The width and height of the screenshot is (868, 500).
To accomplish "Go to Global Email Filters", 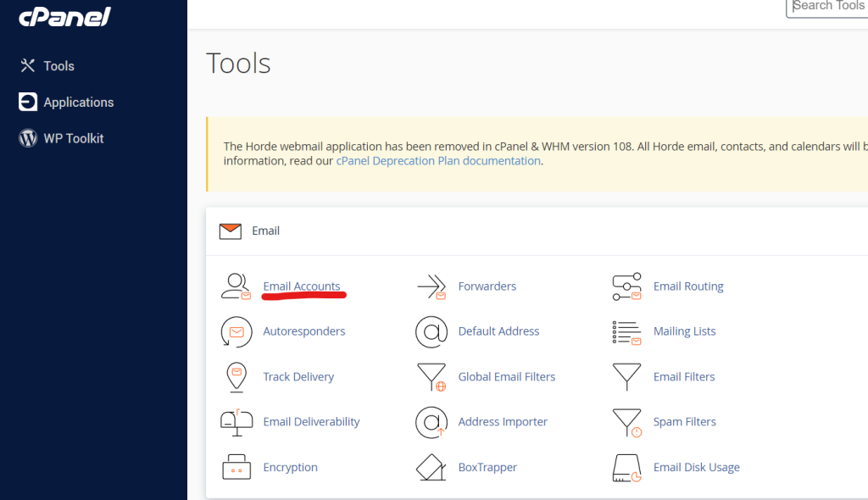I will coord(507,376).
